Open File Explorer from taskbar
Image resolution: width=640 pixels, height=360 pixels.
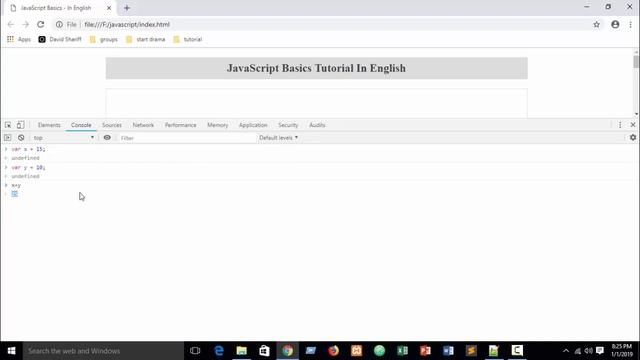(x=242, y=351)
